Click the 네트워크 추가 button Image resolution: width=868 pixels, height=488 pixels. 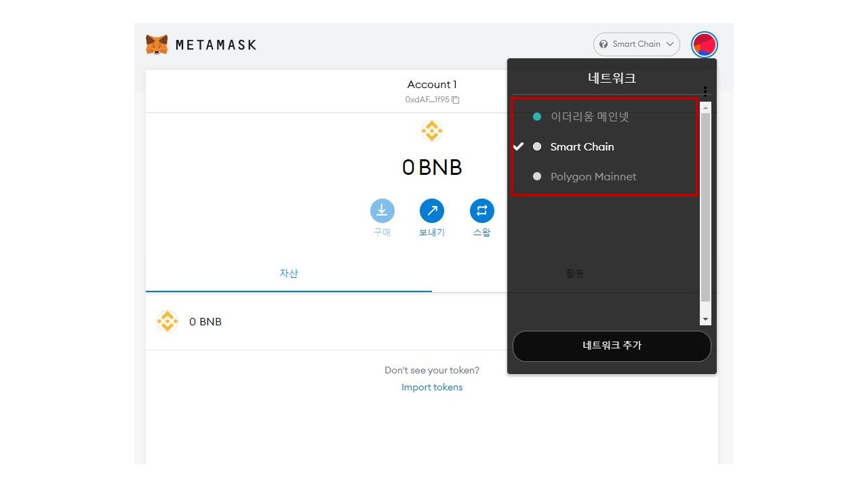(x=612, y=346)
